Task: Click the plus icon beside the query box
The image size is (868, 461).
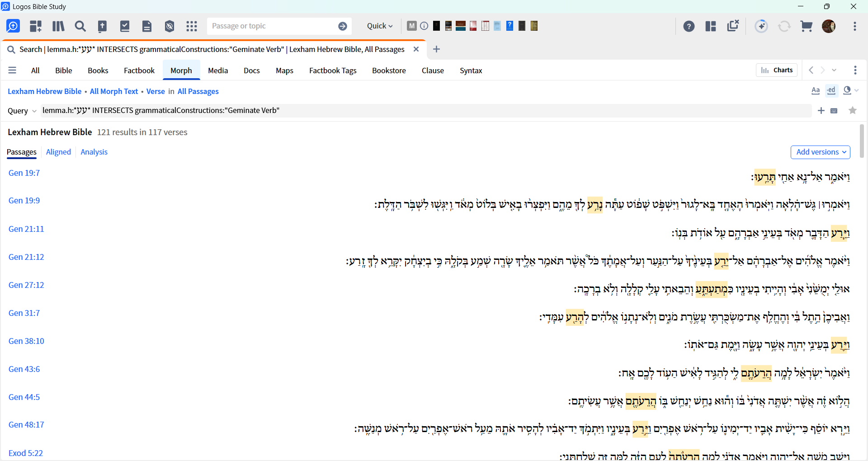Action: point(821,111)
